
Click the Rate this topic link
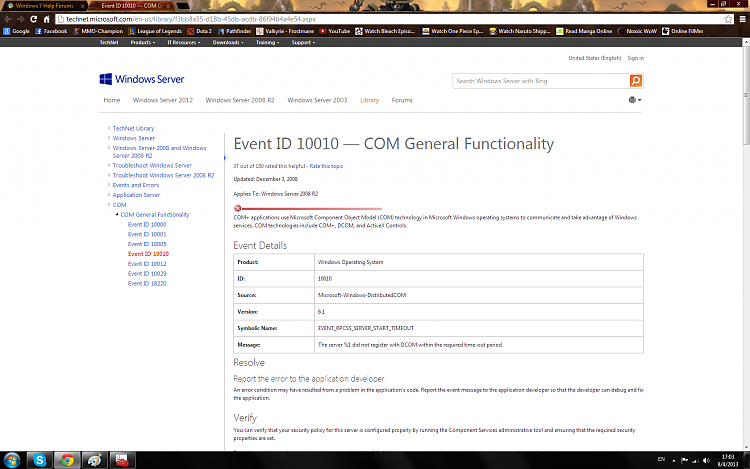[326, 166]
